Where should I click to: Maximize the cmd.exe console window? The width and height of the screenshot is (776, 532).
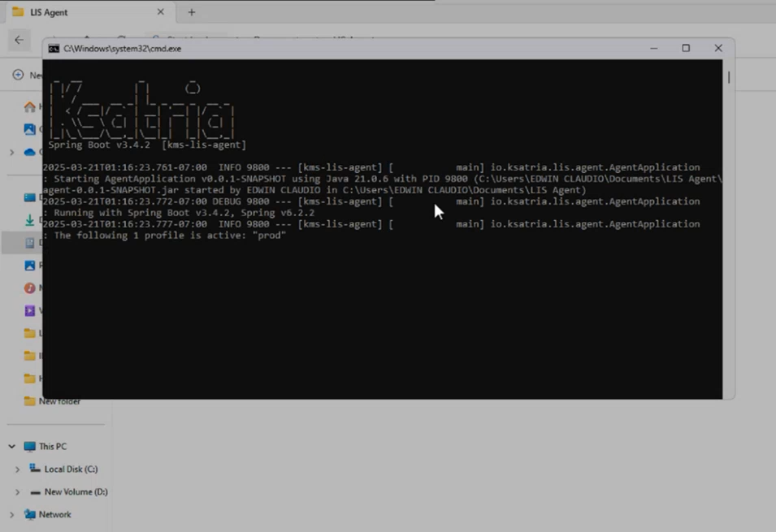[686, 49]
